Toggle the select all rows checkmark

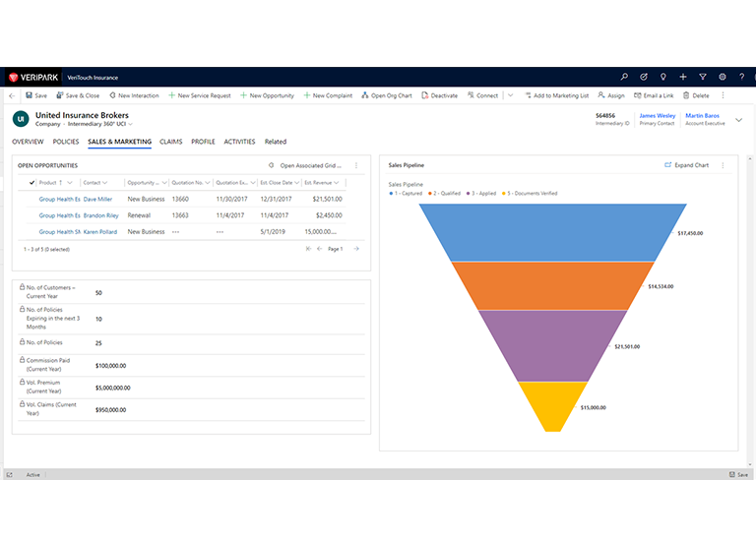31,183
